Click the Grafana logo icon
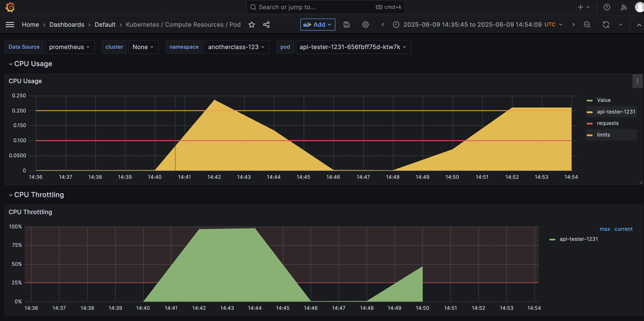Screen dimensions: 644x321 tap(10, 7)
